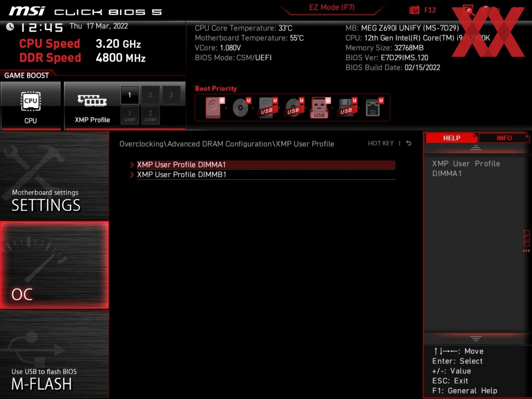Image resolution: width=532 pixels, height=399 pixels.
Task: Select the CD/DVD boot device icon
Action: pos(242,108)
